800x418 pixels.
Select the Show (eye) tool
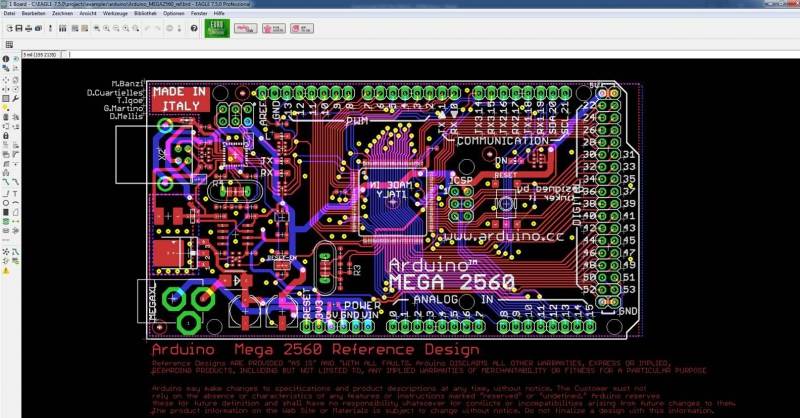[15, 59]
